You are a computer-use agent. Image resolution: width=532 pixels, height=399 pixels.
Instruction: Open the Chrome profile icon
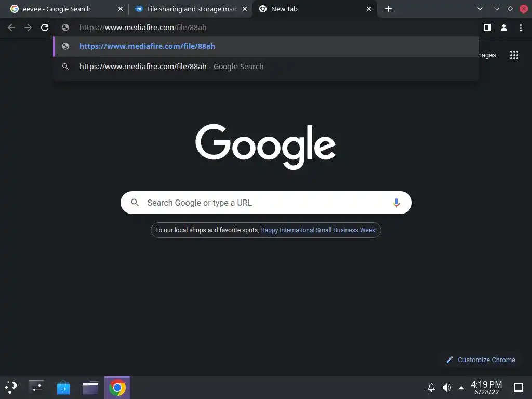coord(504,28)
